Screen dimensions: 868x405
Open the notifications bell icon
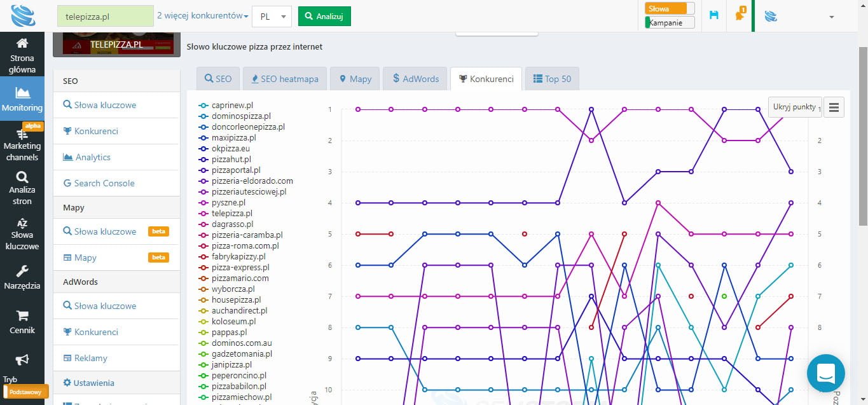pyautogui.click(x=740, y=15)
